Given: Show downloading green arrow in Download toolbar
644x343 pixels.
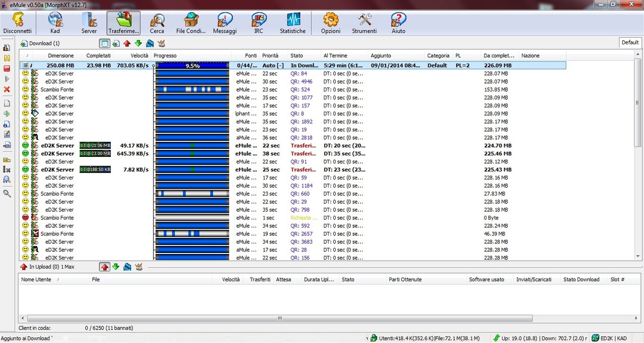Looking at the screenshot, I should pyautogui.click(x=138, y=43).
